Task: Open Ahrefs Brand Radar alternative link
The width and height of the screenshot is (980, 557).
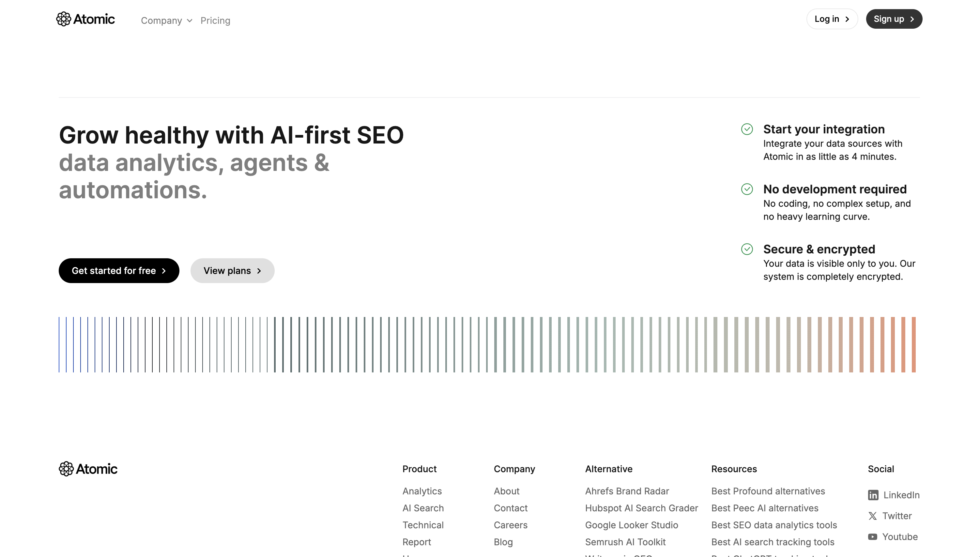Action: pyautogui.click(x=627, y=491)
